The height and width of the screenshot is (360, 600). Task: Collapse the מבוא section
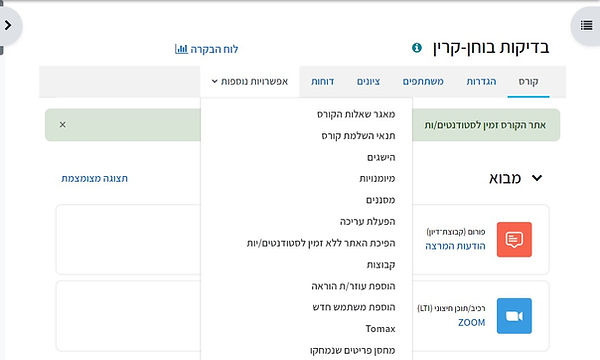(x=537, y=178)
